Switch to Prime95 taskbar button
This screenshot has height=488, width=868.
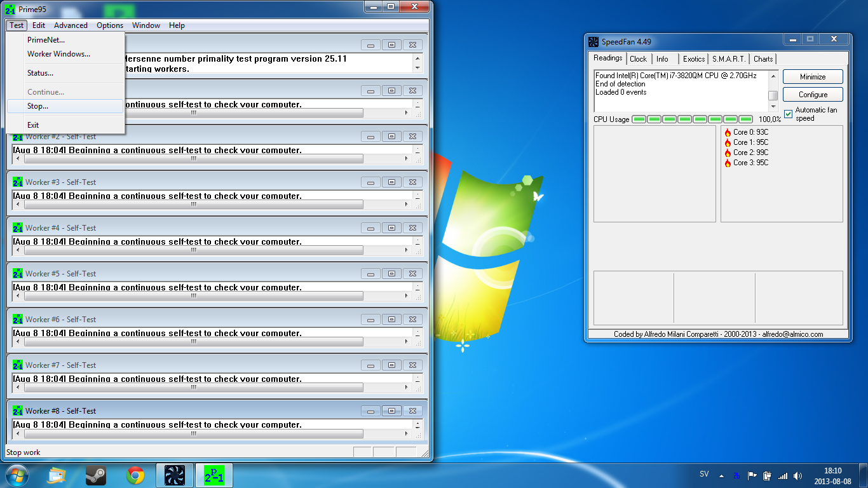214,475
